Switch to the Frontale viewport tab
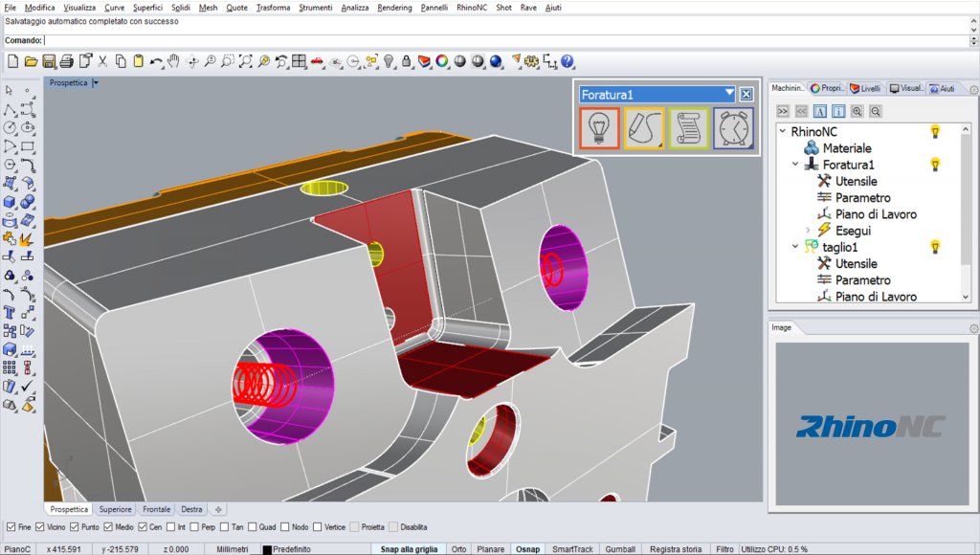Screen dimensions: 980x555 tap(156, 509)
